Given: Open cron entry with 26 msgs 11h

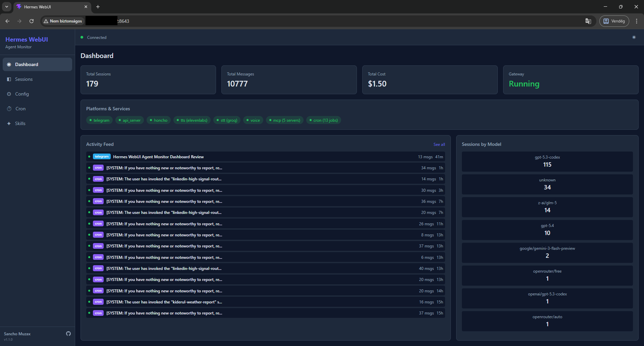Looking at the screenshot, I should pos(266,224).
